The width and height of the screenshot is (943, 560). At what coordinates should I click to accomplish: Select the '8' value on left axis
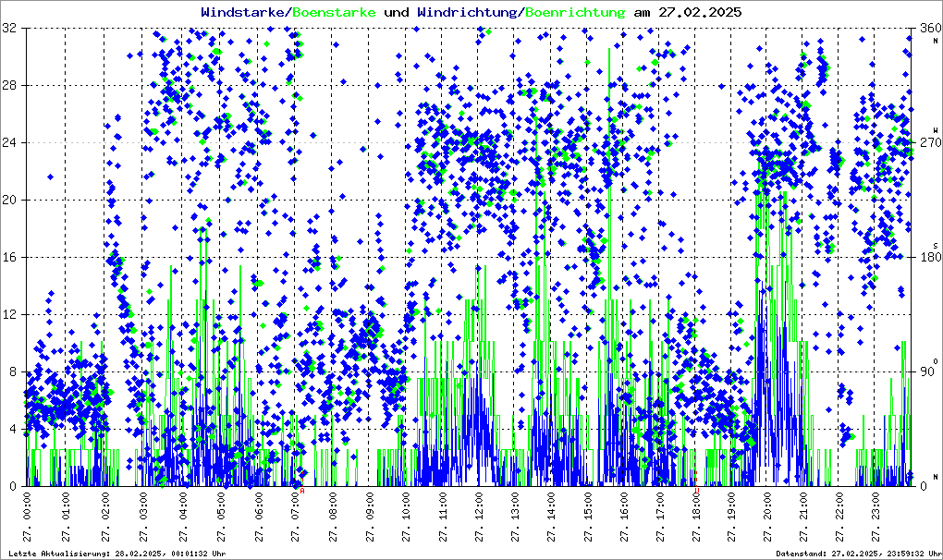[12, 372]
